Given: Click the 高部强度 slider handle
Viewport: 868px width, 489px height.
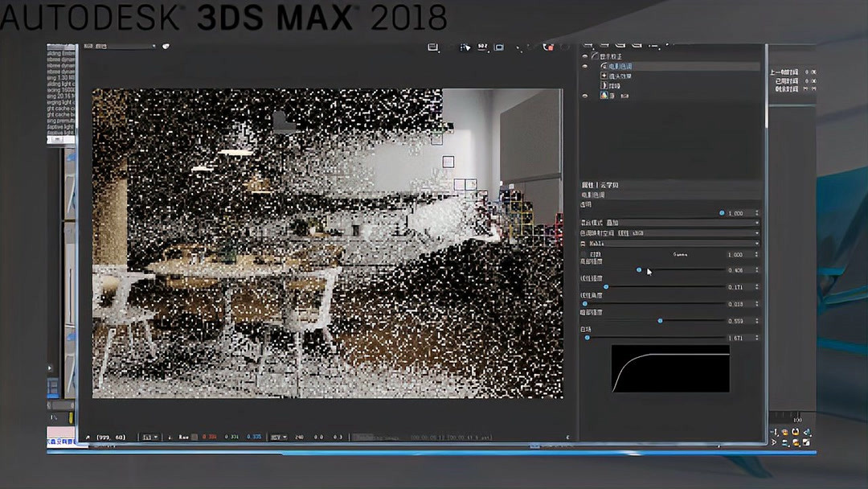Looking at the screenshot, I should tap(639, 271).
